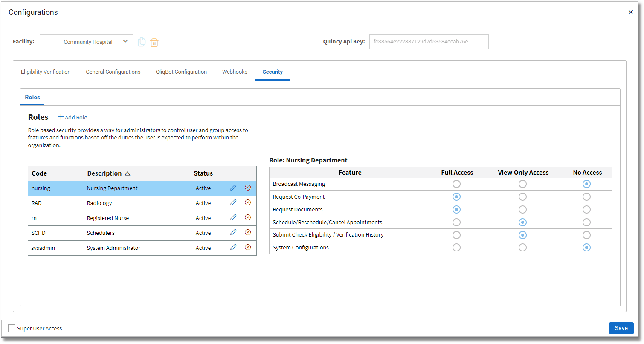The height and width of the screenshot is (344, 644).
Task: Edit the Schedulers role
Action: [233, 232]
